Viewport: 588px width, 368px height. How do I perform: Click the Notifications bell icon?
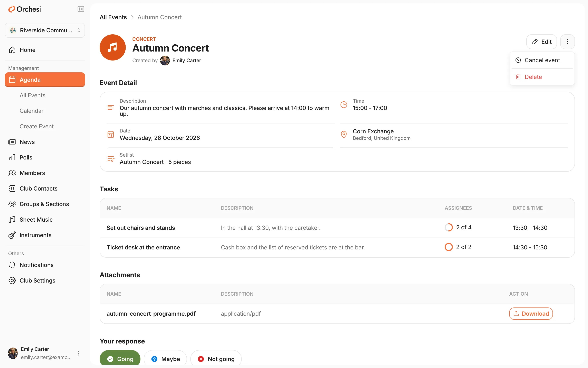12,265
